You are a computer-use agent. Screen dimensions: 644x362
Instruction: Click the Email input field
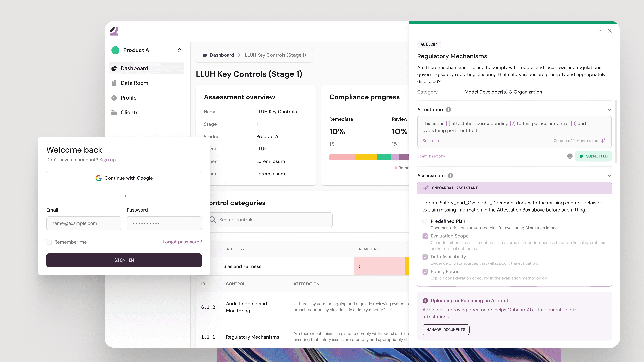84,223
